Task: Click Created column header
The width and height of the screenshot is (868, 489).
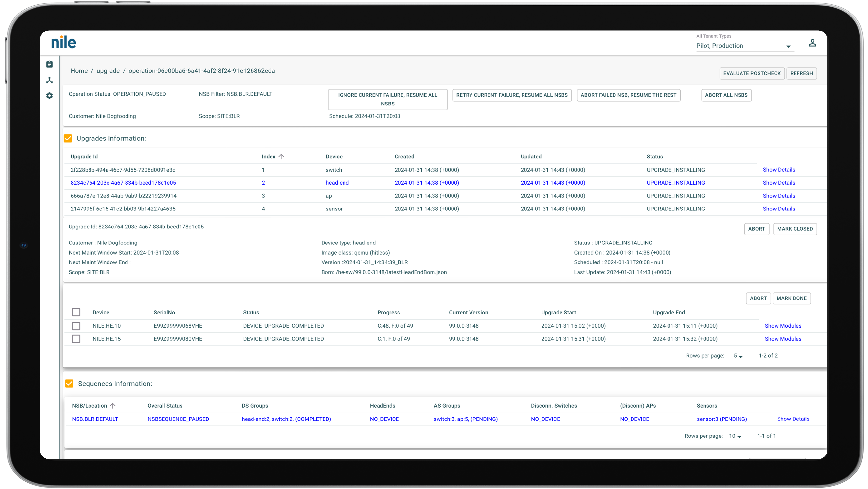Action: click(404, 157)
